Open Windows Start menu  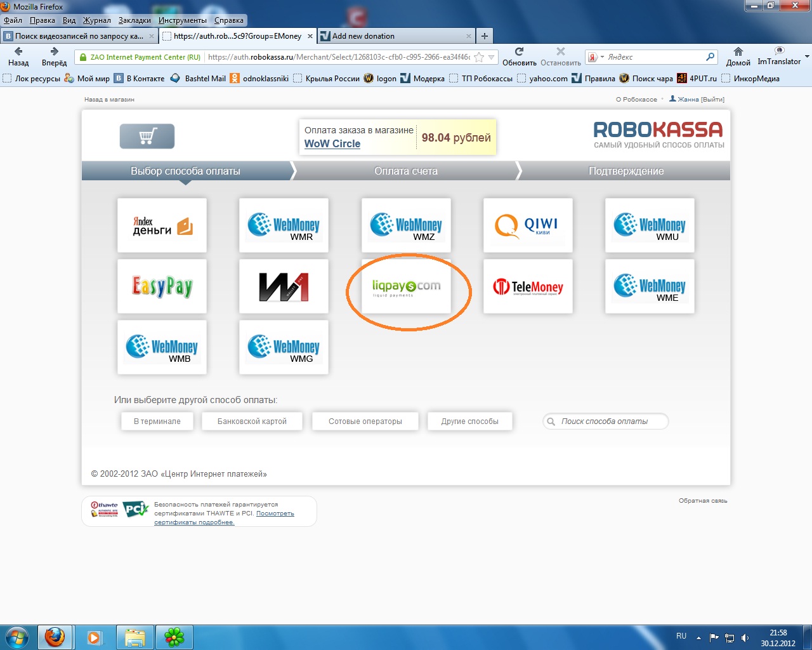pyautogui.click(x=16, y=637)
